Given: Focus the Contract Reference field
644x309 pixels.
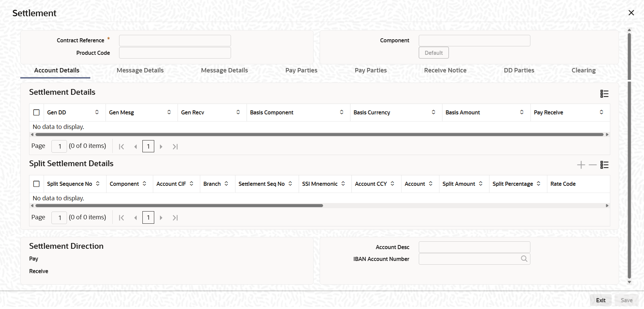Looking at the screenshot, I should coord(175,41).
